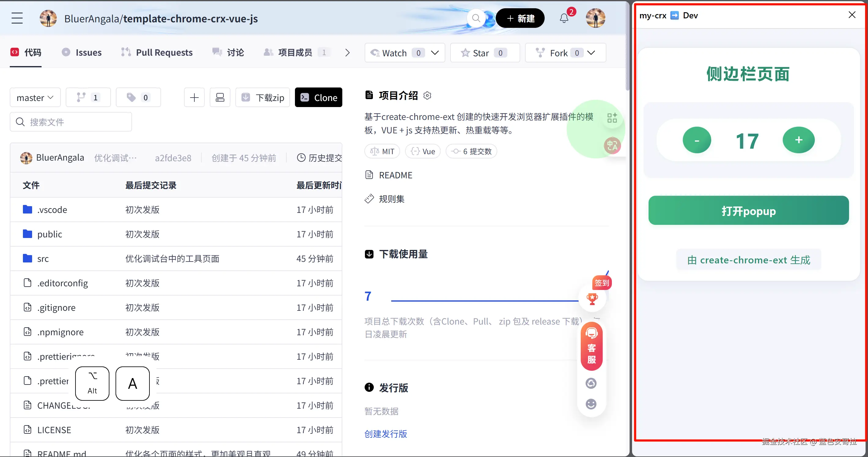This screenshot has width=868, height=457.
Task: Expand the master branch dropdown
Action: pos(35,98)
